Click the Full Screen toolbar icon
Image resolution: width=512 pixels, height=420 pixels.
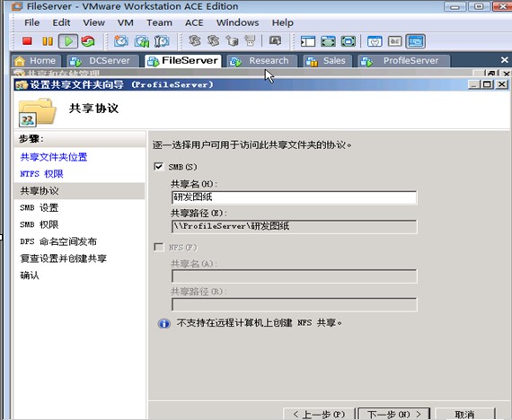click(x=328, y=41)
